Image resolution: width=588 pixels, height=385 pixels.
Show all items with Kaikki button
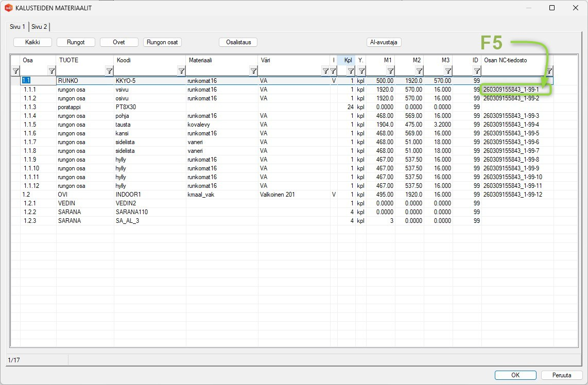pyautogui.click(x=32, y=42)
